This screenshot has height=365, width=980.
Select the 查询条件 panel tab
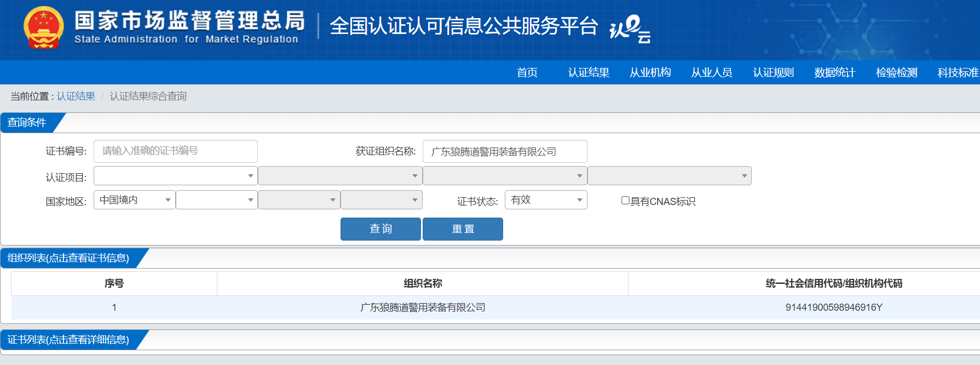point(27,122)
